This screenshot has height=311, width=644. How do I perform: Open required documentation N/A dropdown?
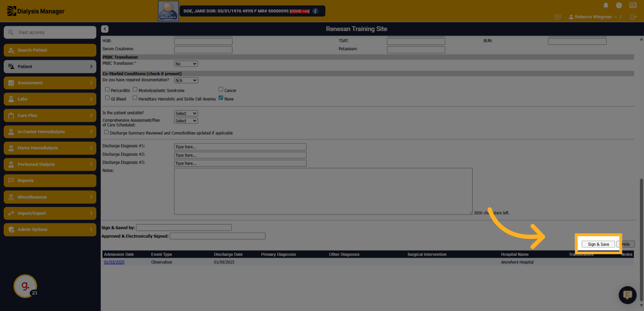pyautogui.click(x=186, y=80)
